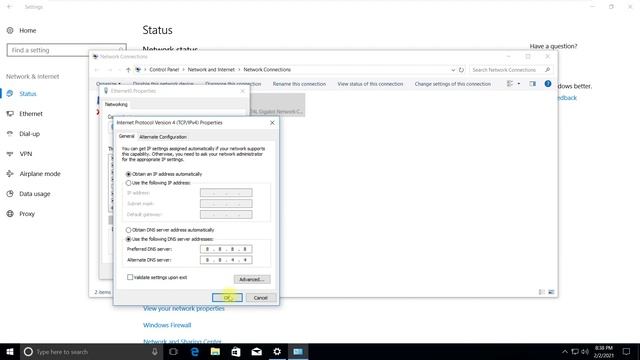Image resolution: width=640 pixels, height=360 pixels.
Task: Open the change view icon in toolbar
Action: (x=510, y=84)
